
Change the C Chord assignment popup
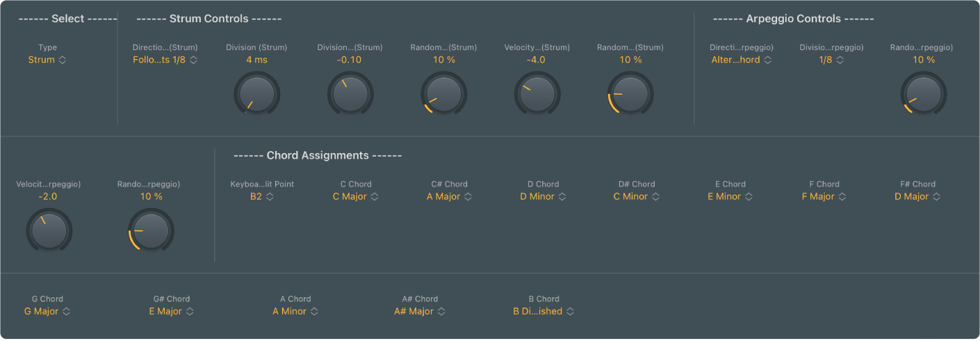point(355,197)
